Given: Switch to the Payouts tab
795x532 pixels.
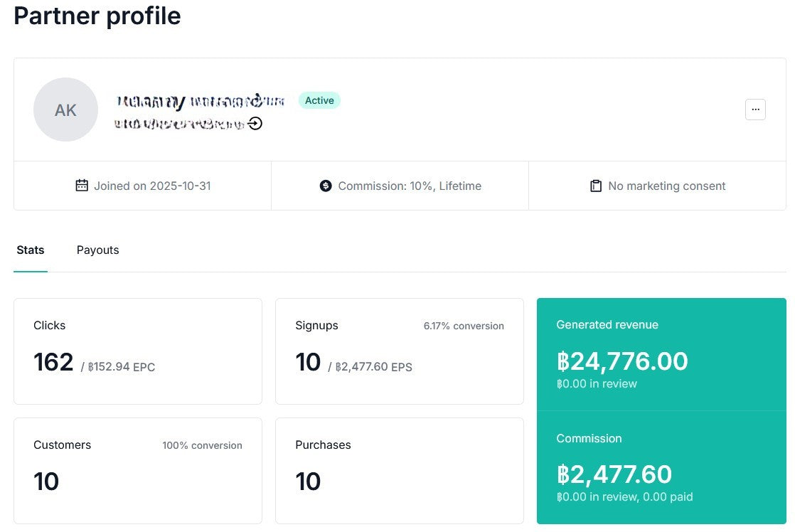Looking at the screenshot, I should click(97, 250).
